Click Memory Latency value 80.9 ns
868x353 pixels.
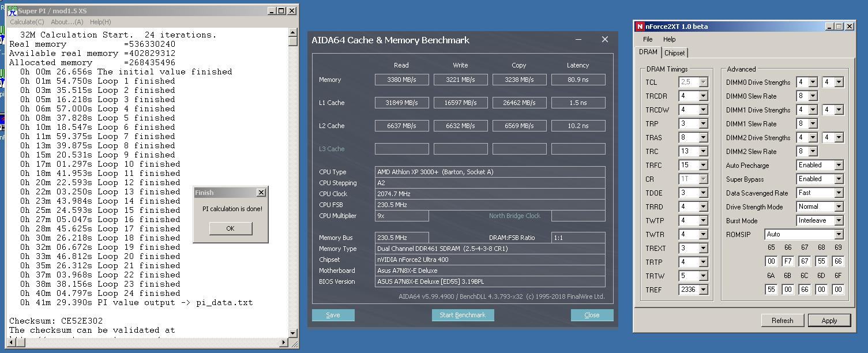(578, 80)
